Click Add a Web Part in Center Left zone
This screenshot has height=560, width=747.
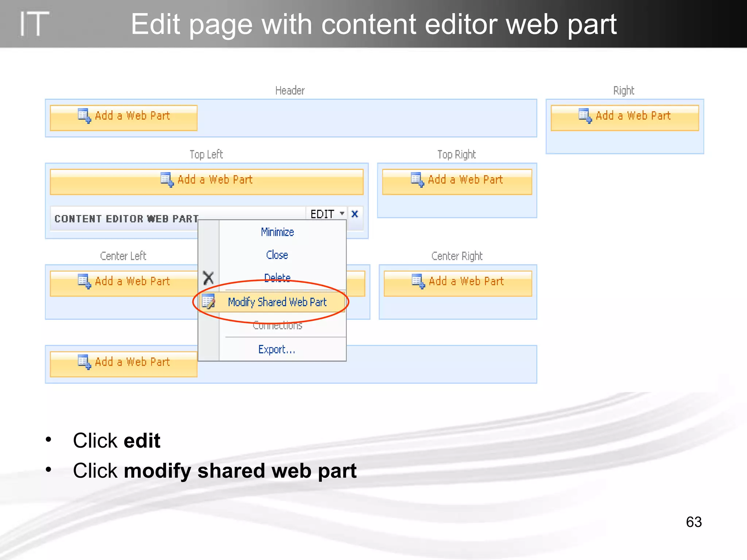(x=124, y=283)
